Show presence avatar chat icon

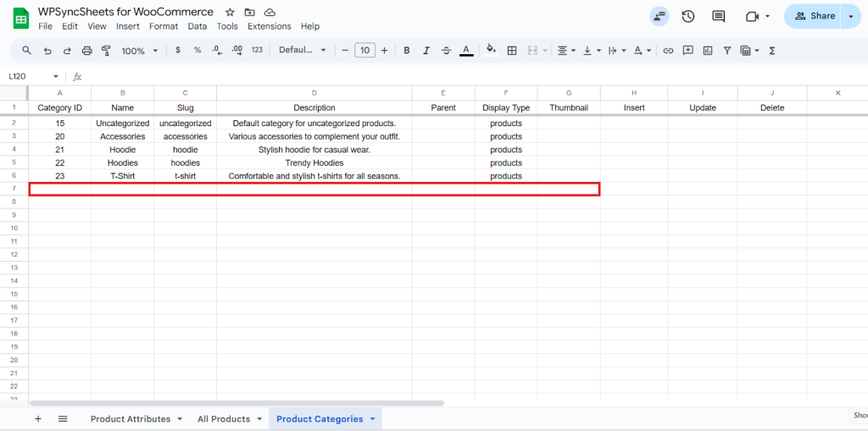tap(659, 16)
